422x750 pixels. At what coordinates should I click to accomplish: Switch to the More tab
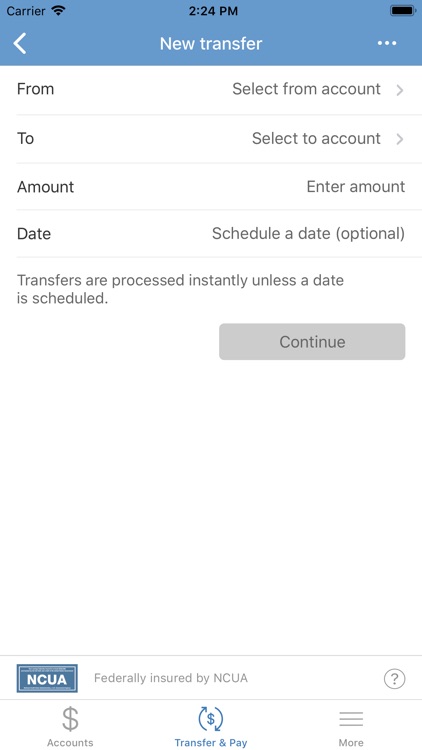click(351, 725)
